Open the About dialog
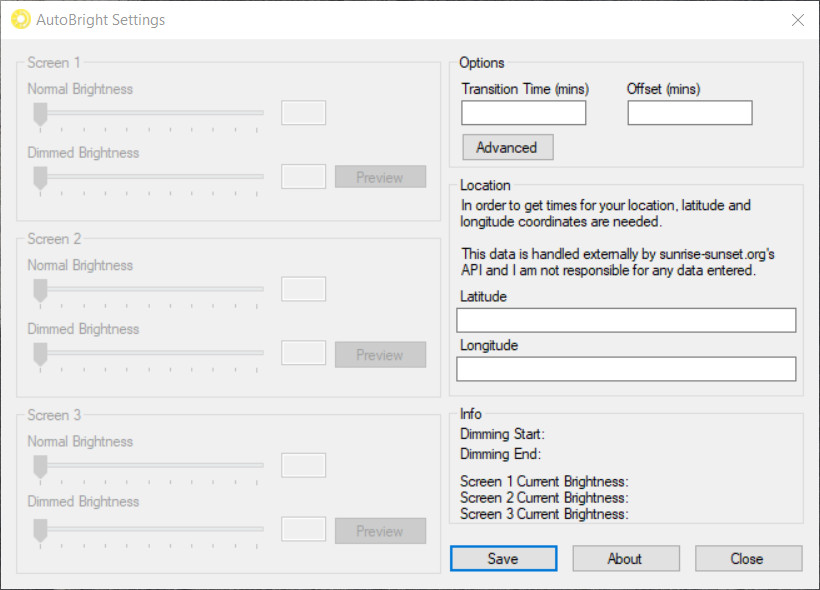Screen dimensions: 820x590 coord(625,559)
